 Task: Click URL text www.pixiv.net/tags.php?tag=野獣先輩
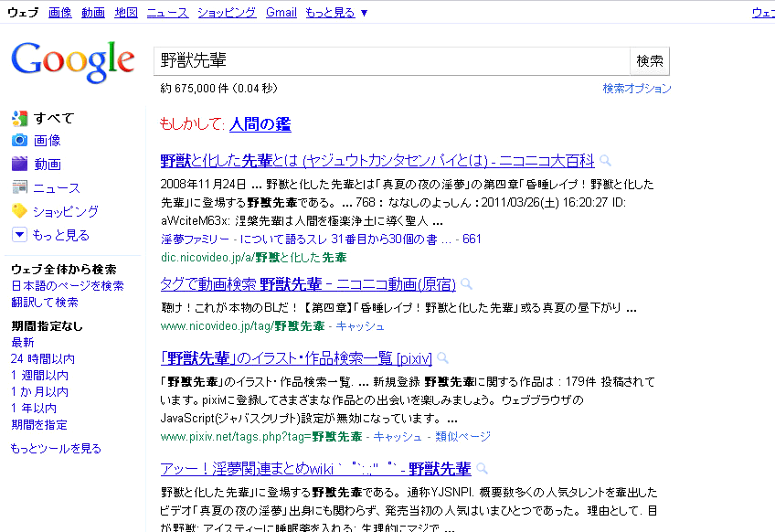pyautogui.click(x=261, y=437)
